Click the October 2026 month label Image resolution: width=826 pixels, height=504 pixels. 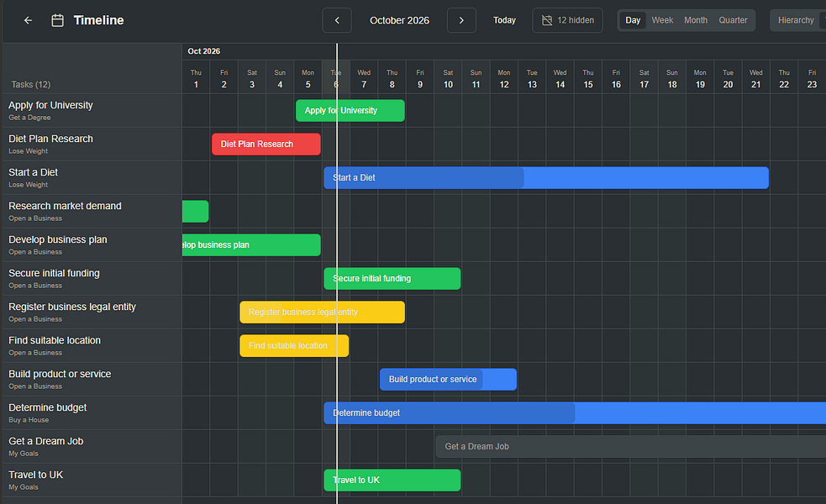click(399, 20)
